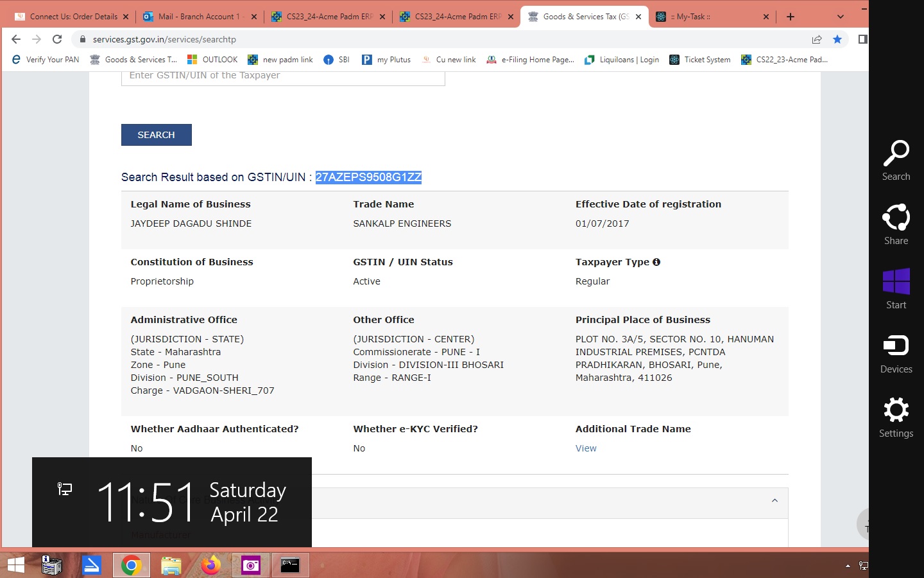924x578 pixels.
Task: Click Division - DIVISION-III BHOSARI text
Action: [x=429, y=365]
